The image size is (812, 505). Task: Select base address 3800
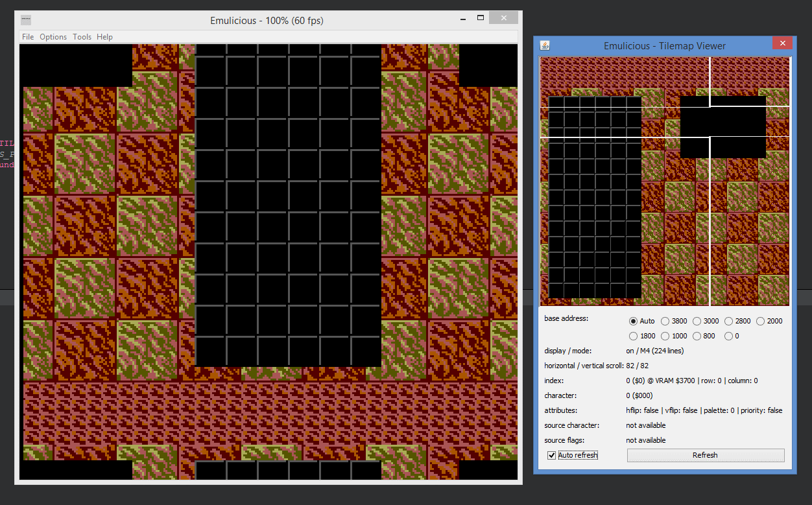(665, 321)
